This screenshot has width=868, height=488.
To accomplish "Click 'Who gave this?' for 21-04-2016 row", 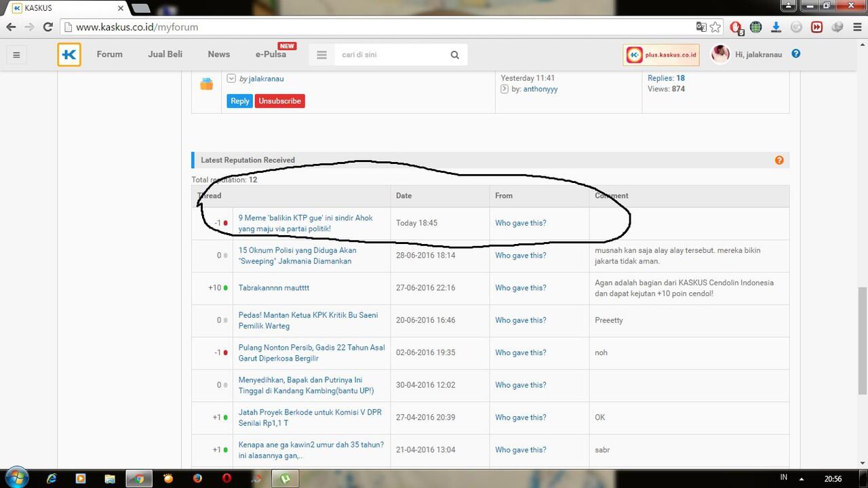I will [x=520, y=450].
